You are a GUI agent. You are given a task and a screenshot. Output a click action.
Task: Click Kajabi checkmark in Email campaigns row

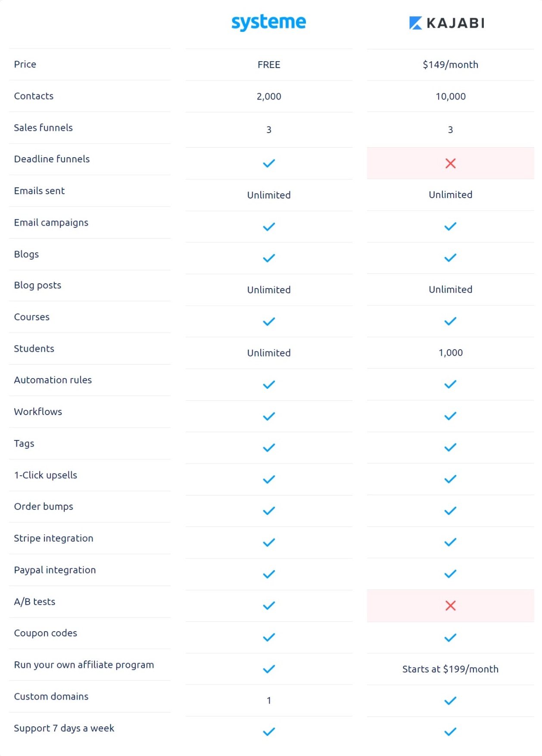tap(450, 226)
